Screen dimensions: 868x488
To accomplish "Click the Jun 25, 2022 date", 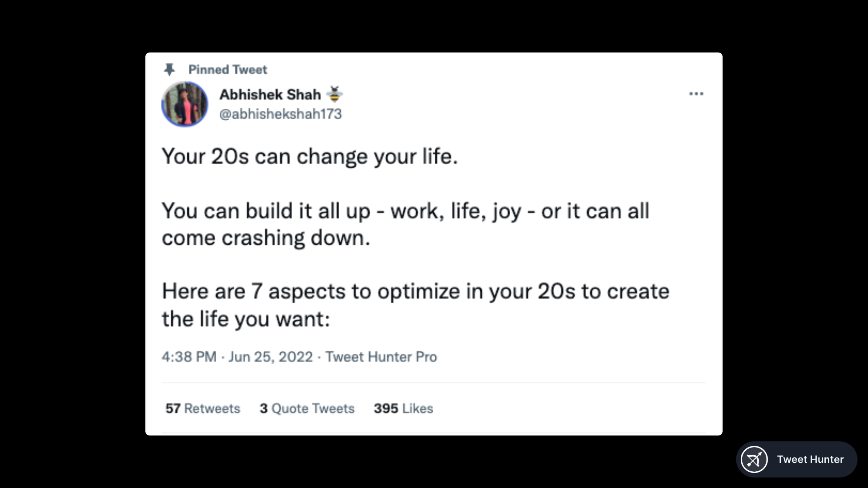I will 271,357.
